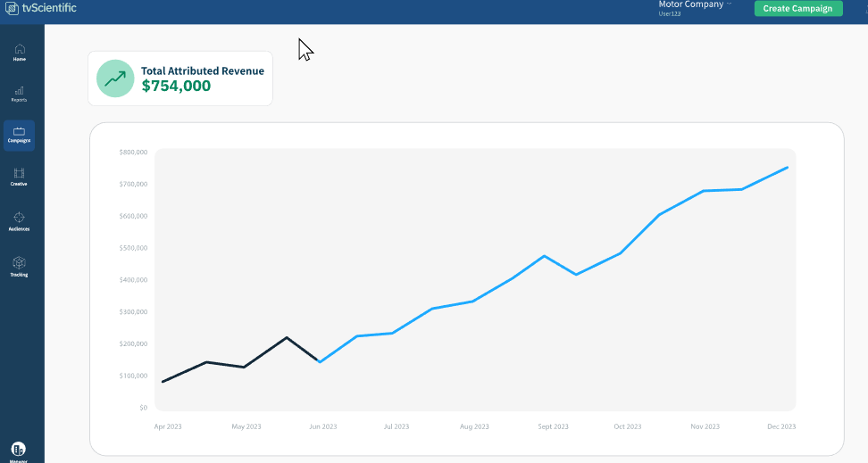Click the $754,000 revenue figure
The image size is (868, 463).
click(x=176, y=87)
